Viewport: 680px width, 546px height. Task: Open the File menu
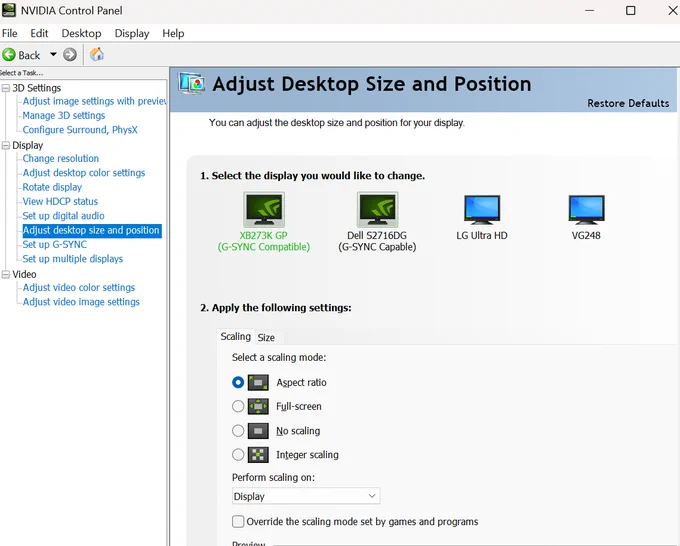[x=10, y=33]
